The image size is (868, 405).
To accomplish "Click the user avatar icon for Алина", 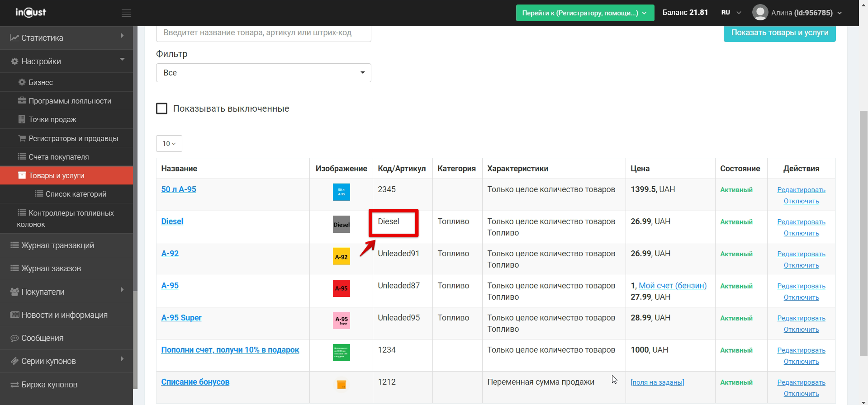I will click(x=760, y=13).
